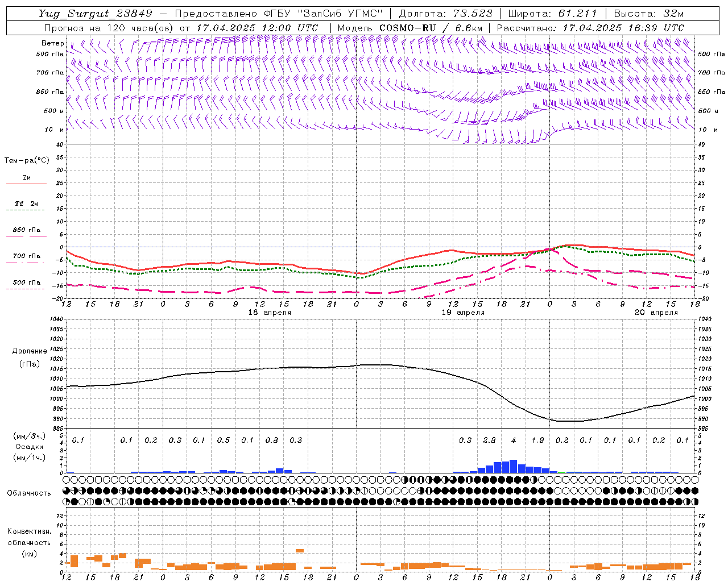
Task: Select the longitude value "73.523"
Action: pyautogui.click(x=473, y=14)
